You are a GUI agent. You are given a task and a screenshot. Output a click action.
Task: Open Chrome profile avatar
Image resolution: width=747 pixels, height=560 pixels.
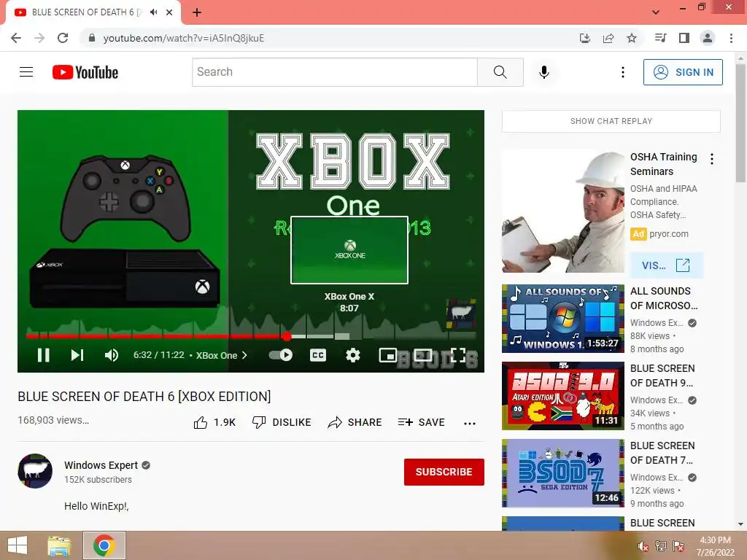708,38
